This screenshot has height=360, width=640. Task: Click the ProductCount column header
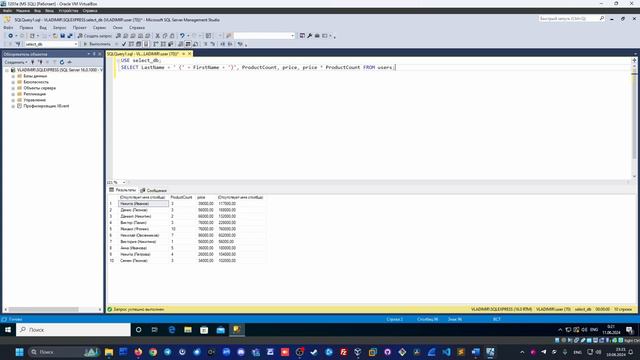[181, 198]
